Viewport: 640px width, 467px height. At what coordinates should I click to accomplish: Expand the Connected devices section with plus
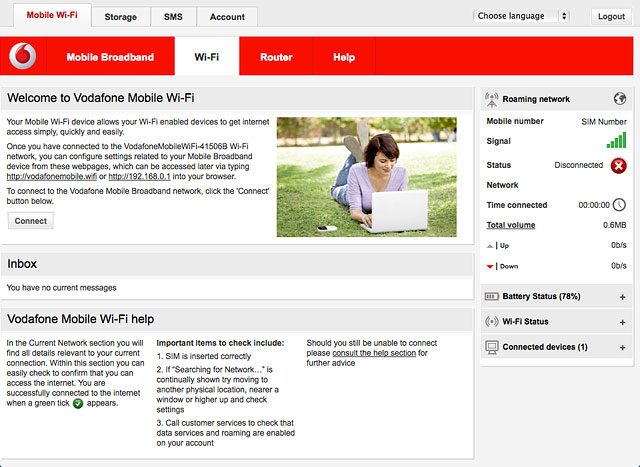click(622, 347)
